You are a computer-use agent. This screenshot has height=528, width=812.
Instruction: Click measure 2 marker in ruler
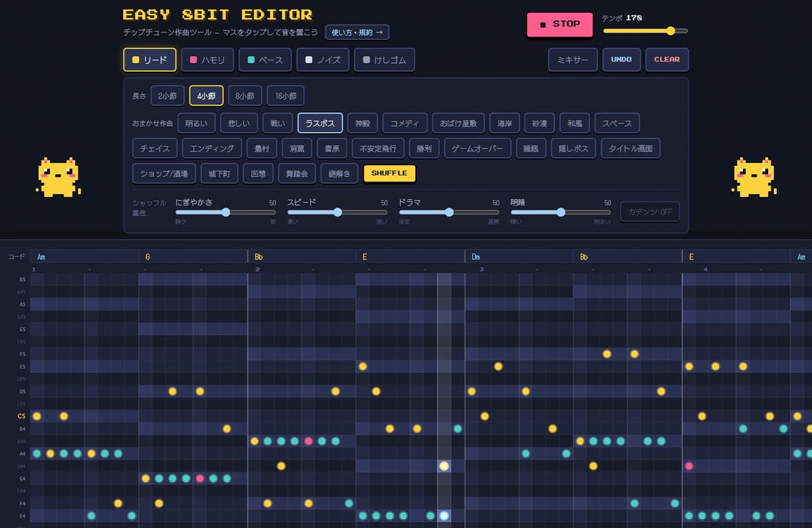click(x=258, y=269)
